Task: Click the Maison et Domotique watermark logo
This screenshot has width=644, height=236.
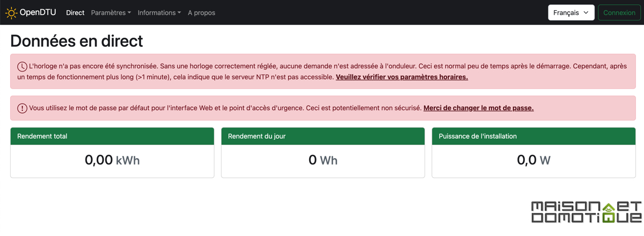Action: tap(586, 212)
